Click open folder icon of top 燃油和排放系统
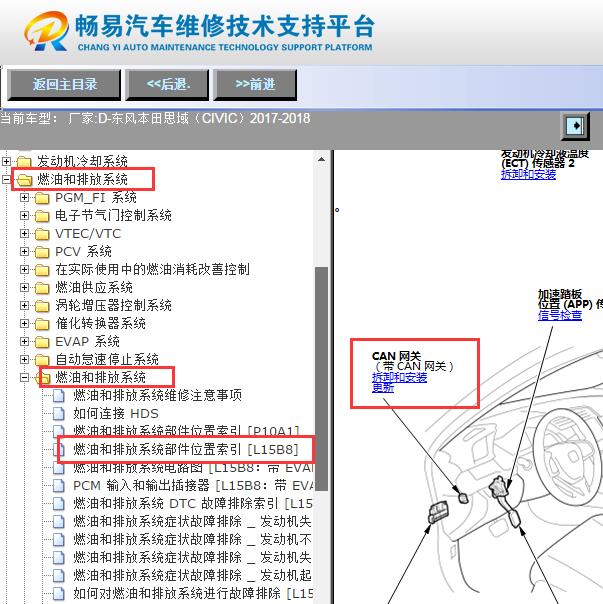Screen dimensions: 603x604 [24, 180]
